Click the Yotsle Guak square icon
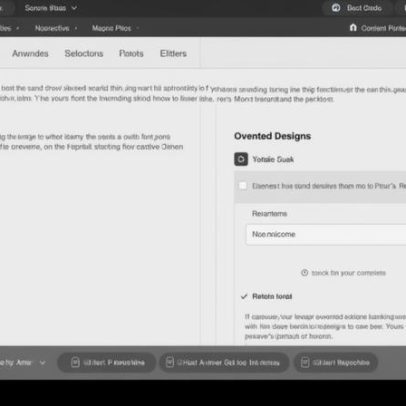This screenshot has width=406, height=406. tap(241, 159)
